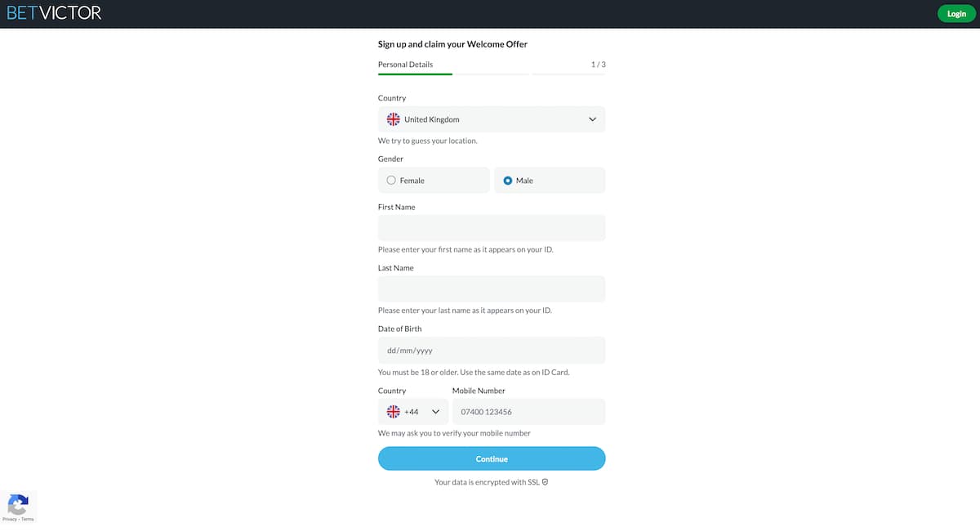The image size is (980, 532).
Task: Click 'Please enter your first name' hint
Action: [465, 249]
